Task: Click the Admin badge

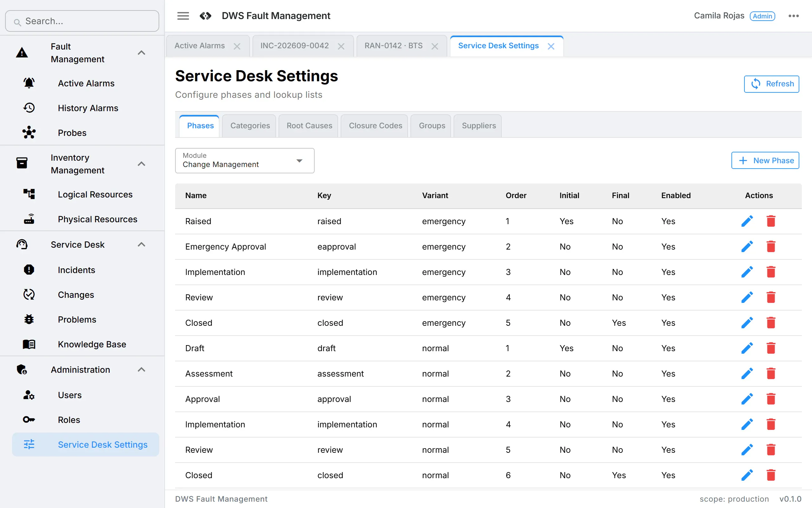Action: click(x=762, y=16)
